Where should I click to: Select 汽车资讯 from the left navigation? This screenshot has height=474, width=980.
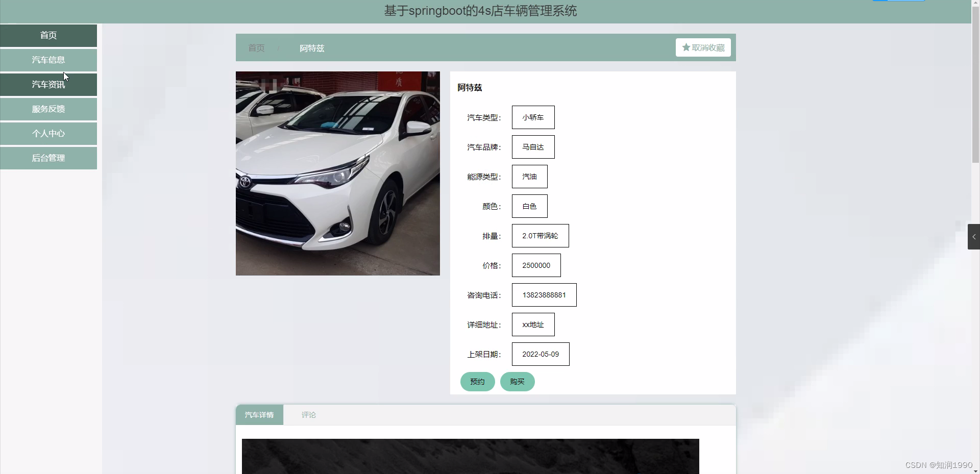coord(48,84)
